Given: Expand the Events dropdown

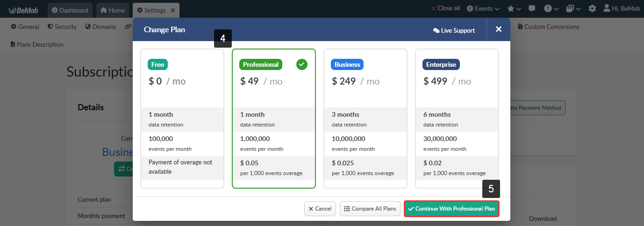Looking at the screenshot, I should point(483,8).
